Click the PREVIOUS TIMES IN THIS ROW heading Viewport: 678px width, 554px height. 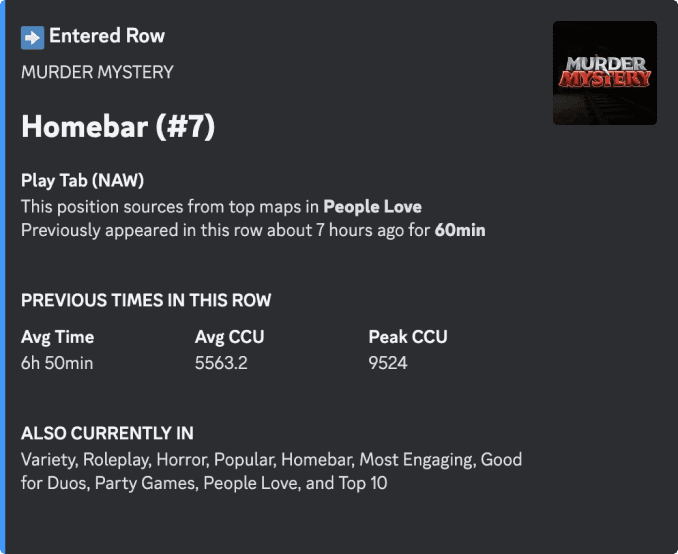[146, 300]
